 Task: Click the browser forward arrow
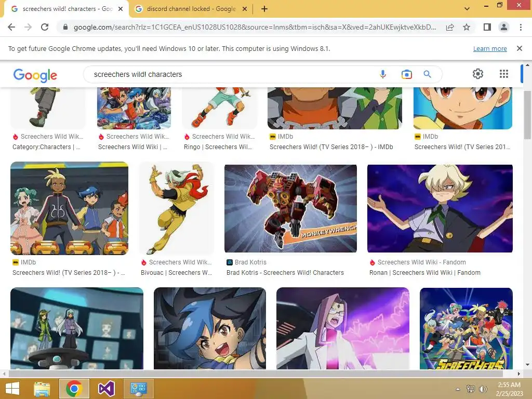tap(28, 27)
